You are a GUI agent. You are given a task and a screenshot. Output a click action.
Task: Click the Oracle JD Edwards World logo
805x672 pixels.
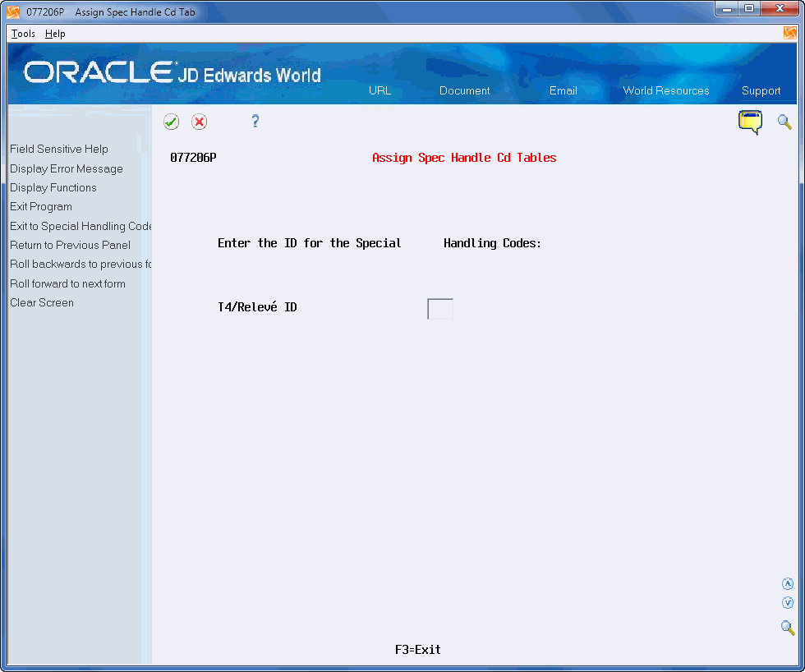click(172, 72)
